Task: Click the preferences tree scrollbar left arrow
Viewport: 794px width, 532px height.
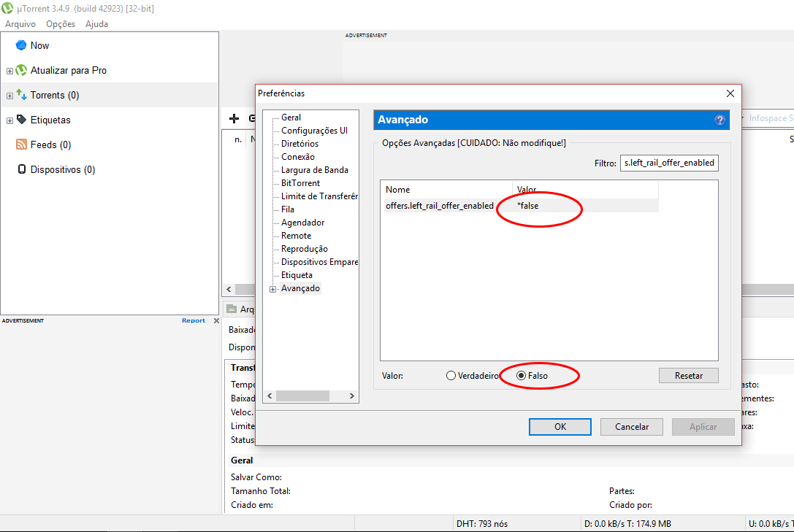Action: pos(270,396)
